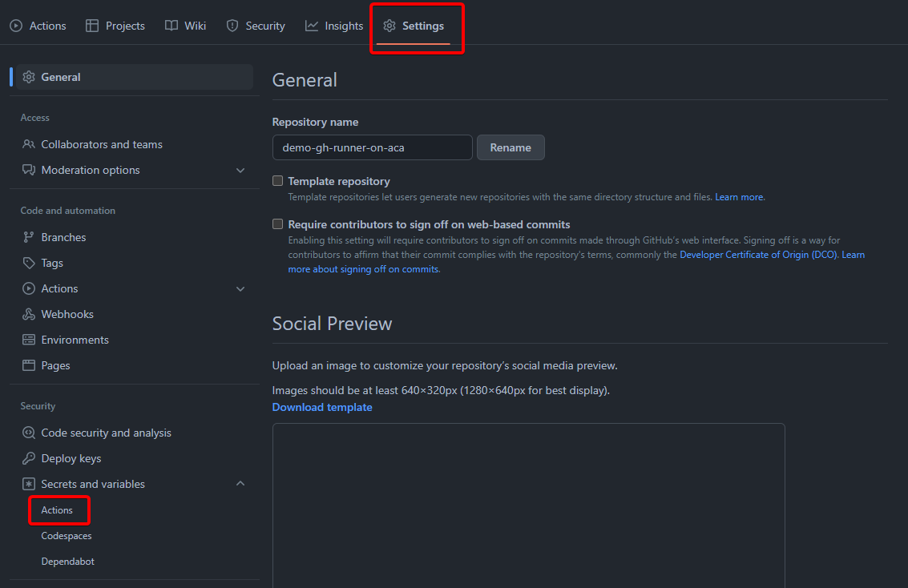
Task: Click the Pages browser icon
Action: (x=29, y=365)
